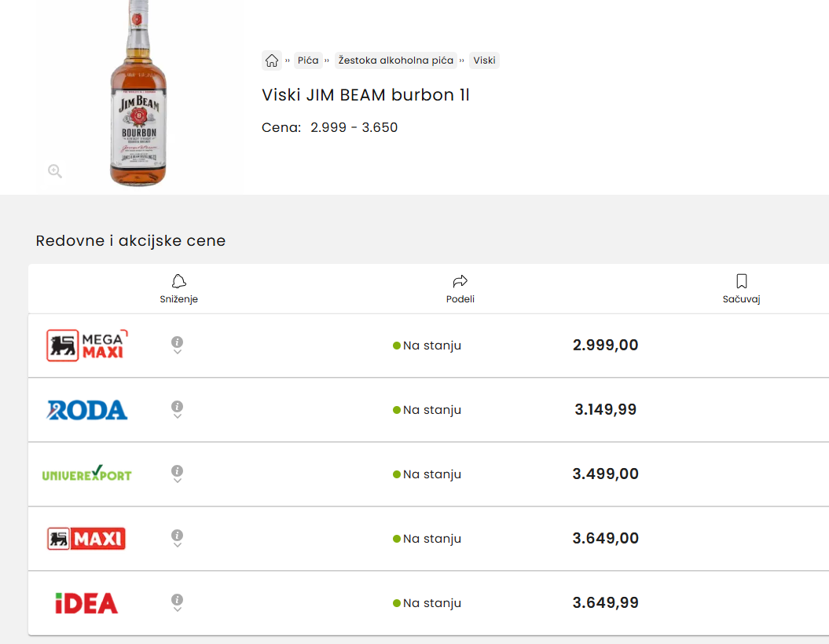Click the 2.999,00 price at Mega Maxi
Viewport: 829px width, 644px height.
(x=605, y=346)
